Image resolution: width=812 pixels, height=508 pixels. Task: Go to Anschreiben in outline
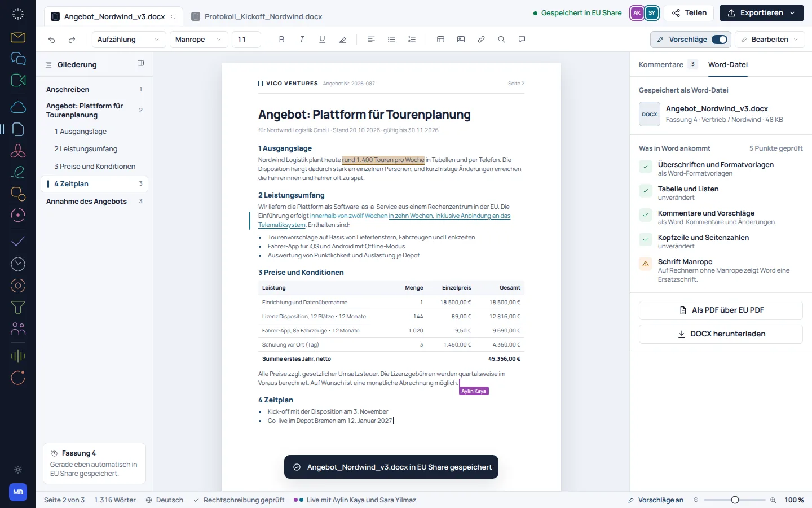click(x=95, y=89)
